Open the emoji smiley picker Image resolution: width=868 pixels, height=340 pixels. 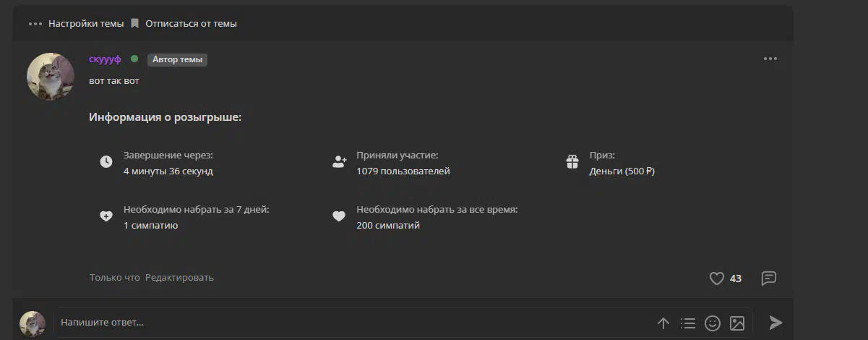click(713, 323)
